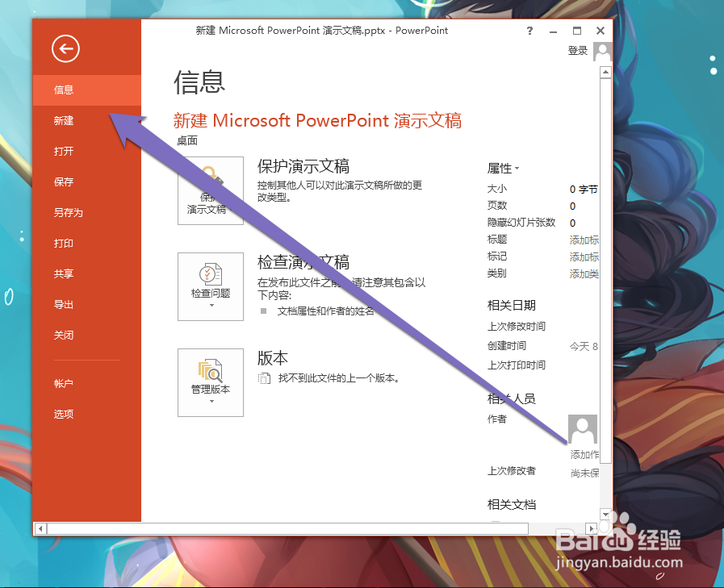
Task: Open 选项 in the sidebar
Action: tap(87, 414)
